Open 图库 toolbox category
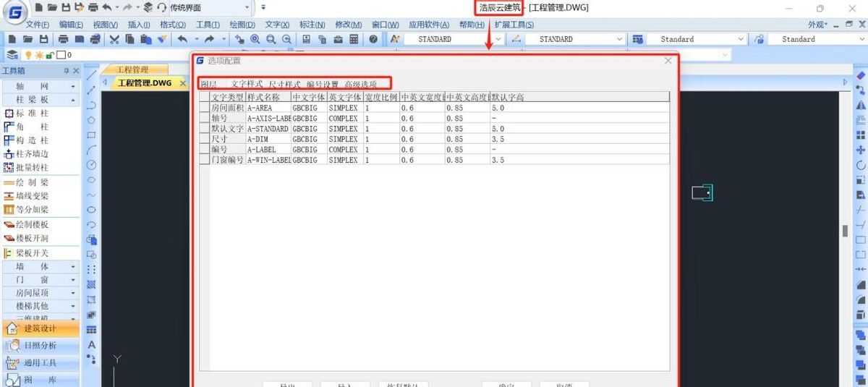 pos(40,380)
